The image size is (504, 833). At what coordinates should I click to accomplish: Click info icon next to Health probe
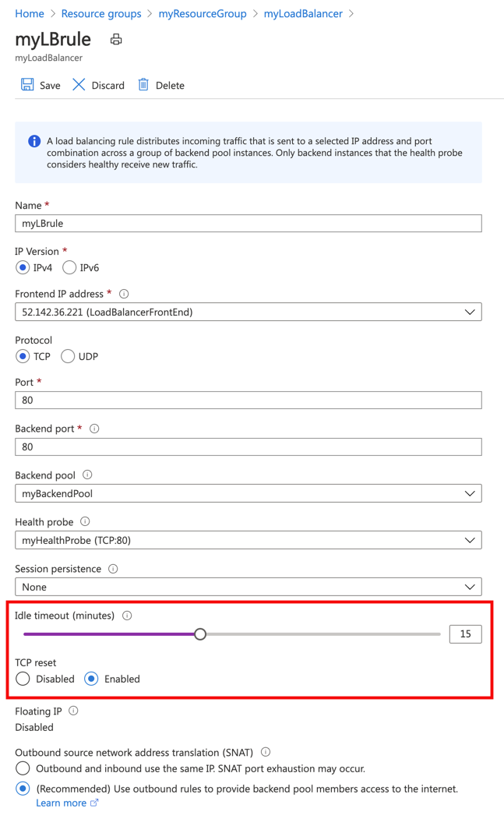click(x=85, y=521)
